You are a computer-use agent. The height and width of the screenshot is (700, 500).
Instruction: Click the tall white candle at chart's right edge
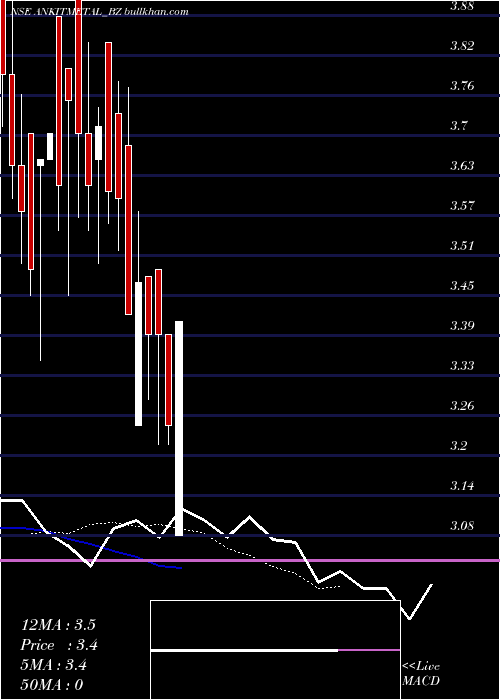(179, 428)
